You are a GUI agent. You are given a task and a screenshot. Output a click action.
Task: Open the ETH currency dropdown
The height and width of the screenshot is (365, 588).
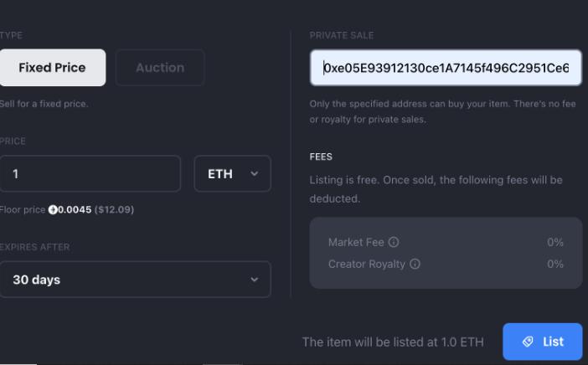point(232,174)
